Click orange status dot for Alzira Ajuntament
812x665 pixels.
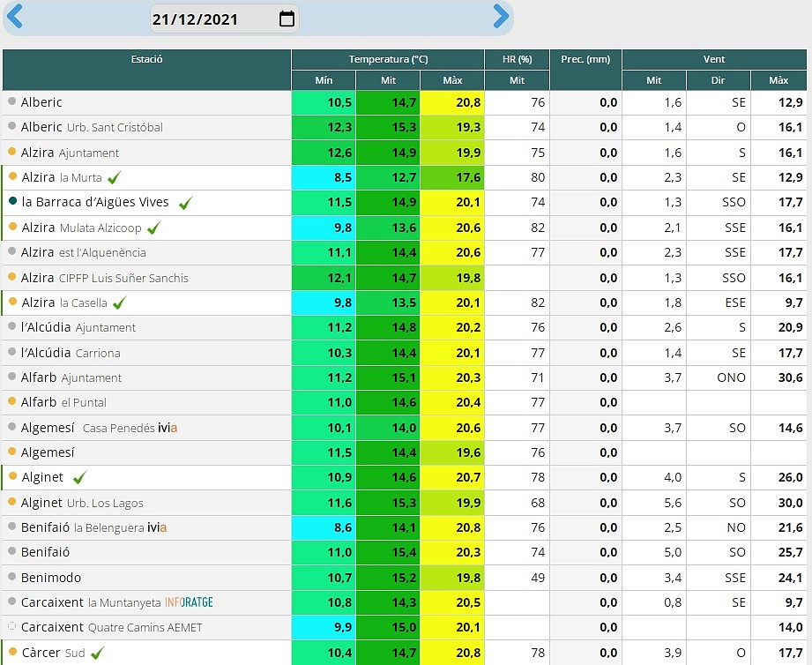pos(12,152)
